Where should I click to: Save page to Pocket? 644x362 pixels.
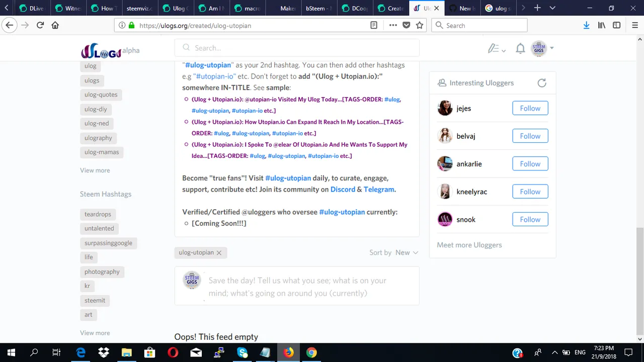(407, 25)
